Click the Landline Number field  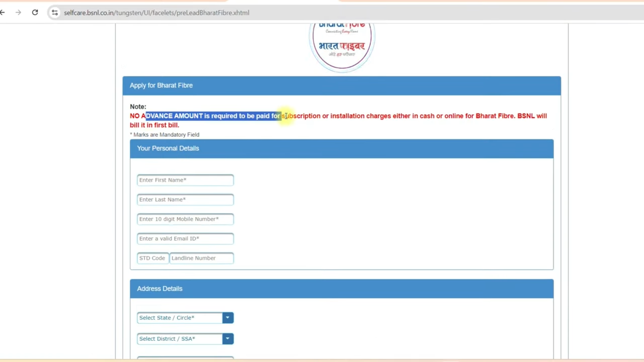pos(201,258)
